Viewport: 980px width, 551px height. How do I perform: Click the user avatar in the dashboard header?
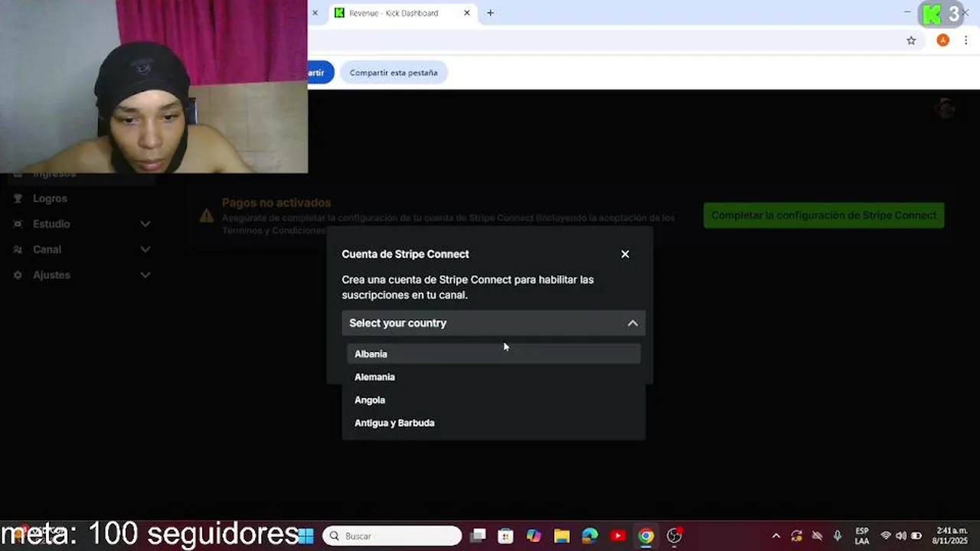coord(946,108)
